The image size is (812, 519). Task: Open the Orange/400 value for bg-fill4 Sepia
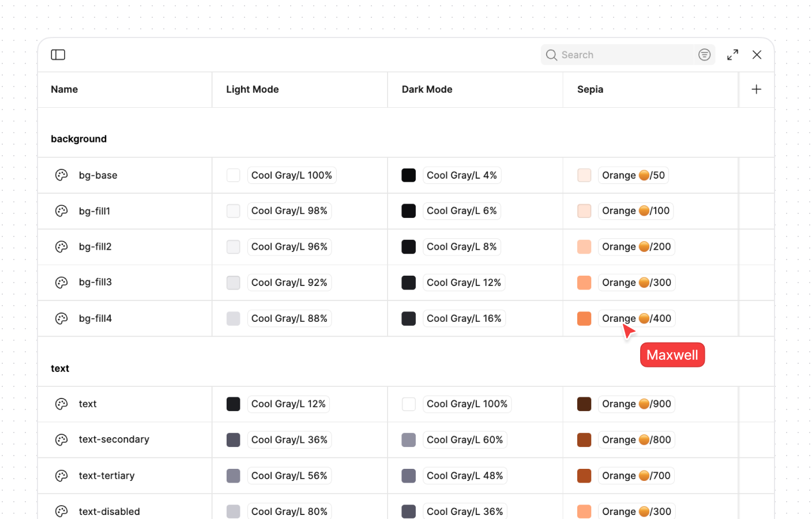636,318
